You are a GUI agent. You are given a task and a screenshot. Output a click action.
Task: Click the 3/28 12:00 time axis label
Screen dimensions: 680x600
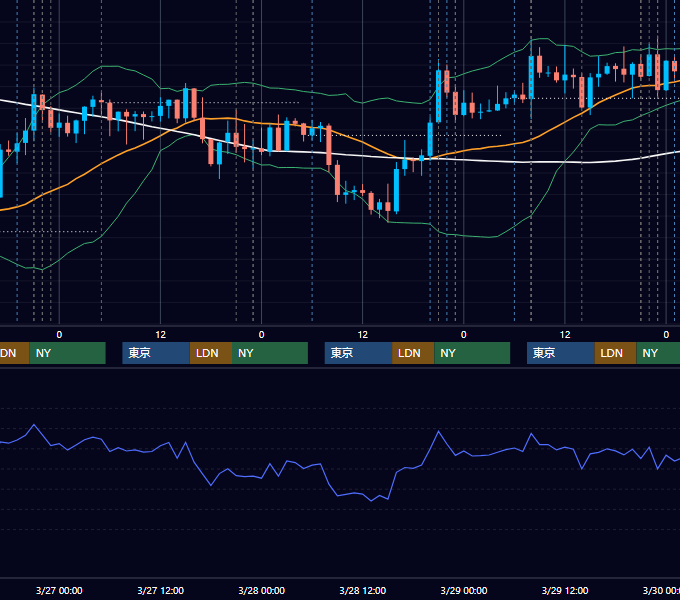click(363, 590)
